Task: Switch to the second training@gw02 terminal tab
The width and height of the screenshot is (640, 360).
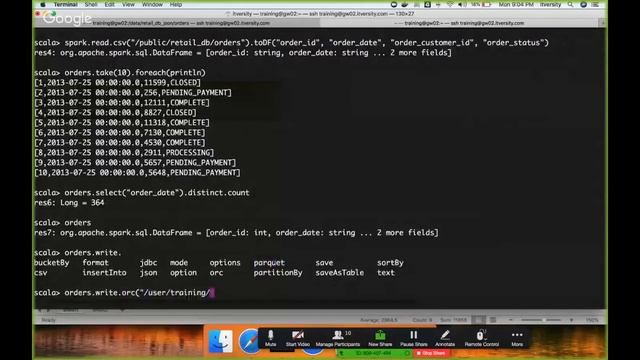Action: point(460,23)
